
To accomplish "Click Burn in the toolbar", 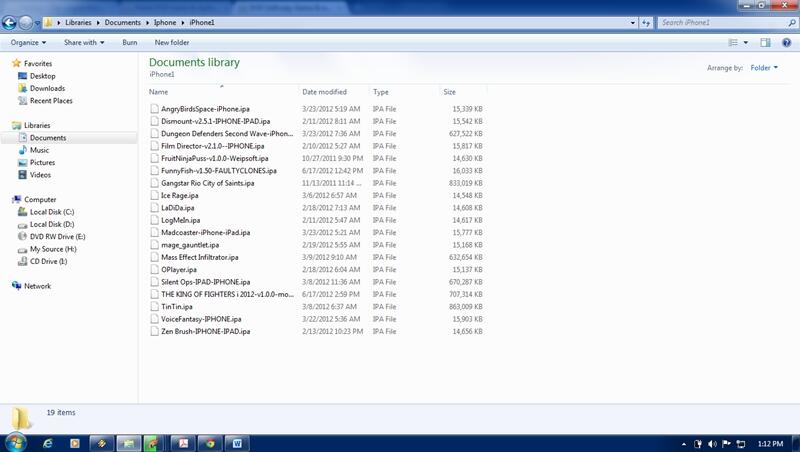I will [x=130, y=42].
